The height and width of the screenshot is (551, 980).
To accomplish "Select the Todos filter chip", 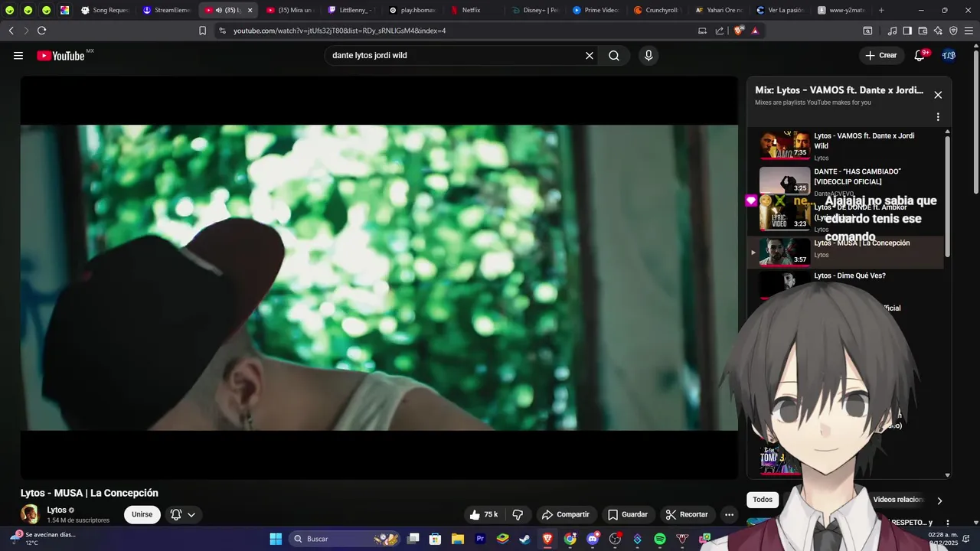I will tap(763, 500).
